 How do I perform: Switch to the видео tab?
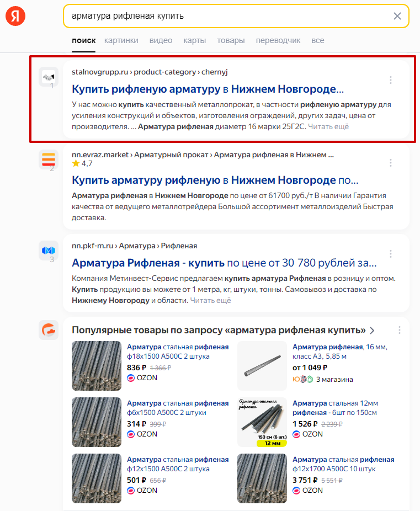[x=161, y=40]
